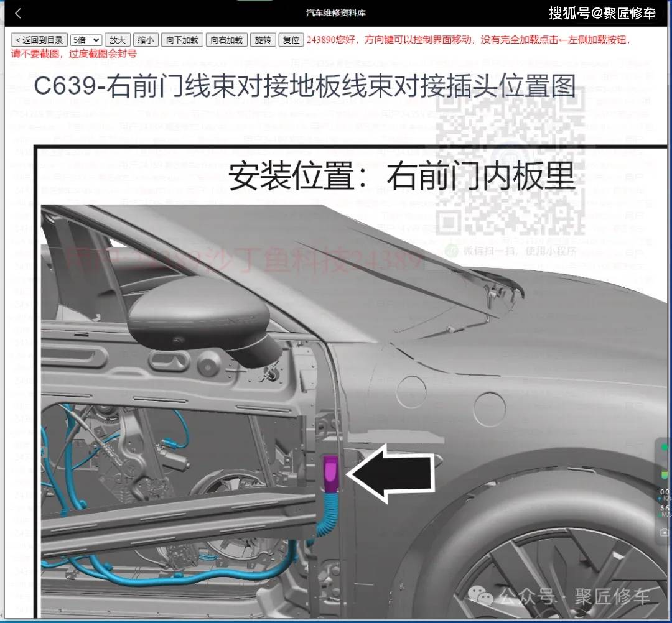Click the 0.0 K/s network speed indicator
The image size is (672, 623).
[663, 492]
